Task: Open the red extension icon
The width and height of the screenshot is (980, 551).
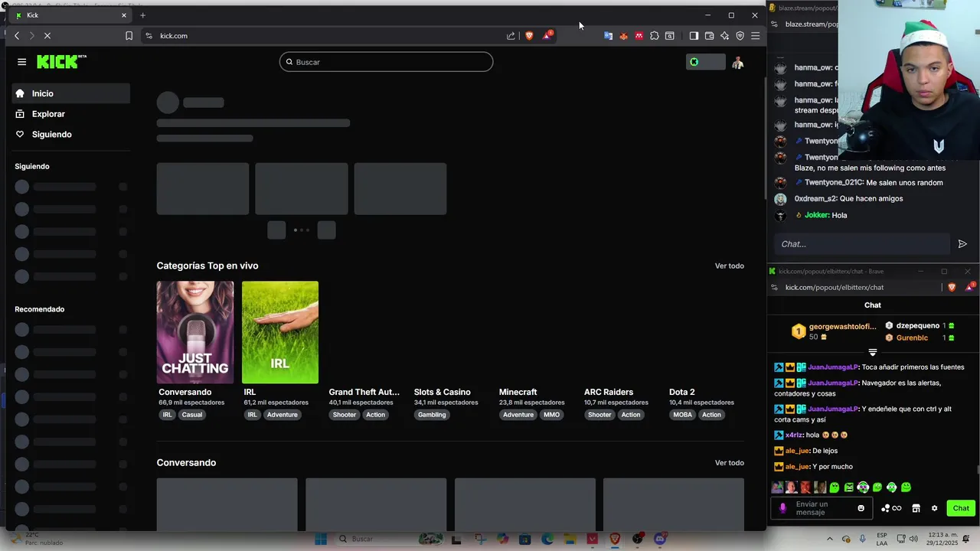Action: tap(639, 36)
